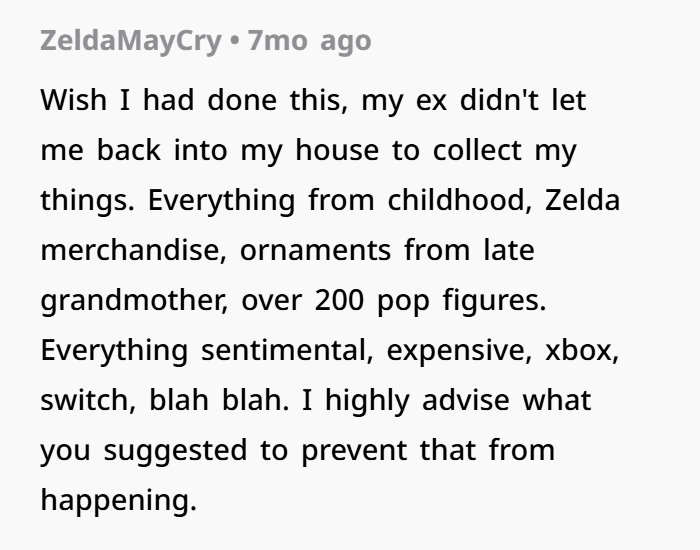
Task: Open the ZeldaMayCry user profile link
Action: 131,42
